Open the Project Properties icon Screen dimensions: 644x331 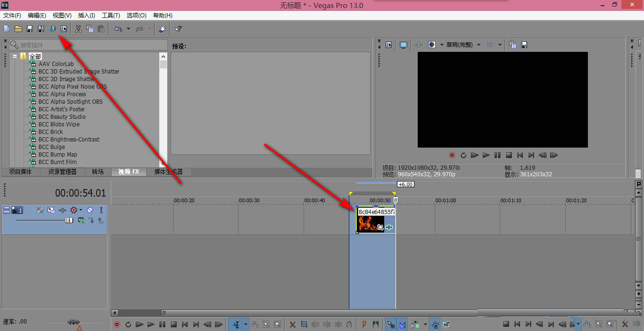64,29
